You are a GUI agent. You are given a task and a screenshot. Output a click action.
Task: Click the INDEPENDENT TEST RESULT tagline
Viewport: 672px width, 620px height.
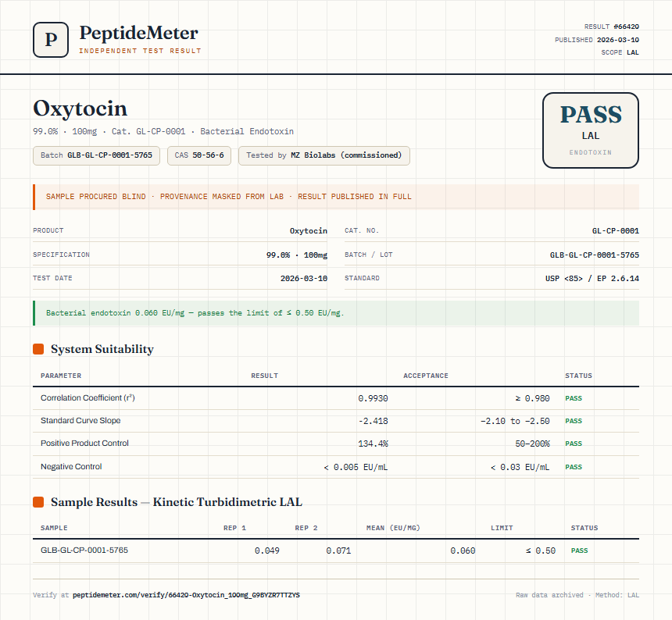point(140,51)
